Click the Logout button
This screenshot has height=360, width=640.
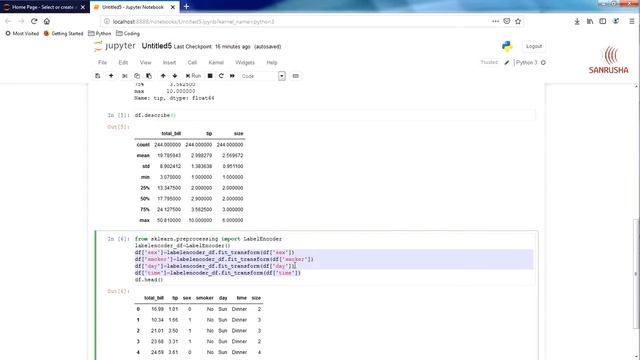pos(534,46)
